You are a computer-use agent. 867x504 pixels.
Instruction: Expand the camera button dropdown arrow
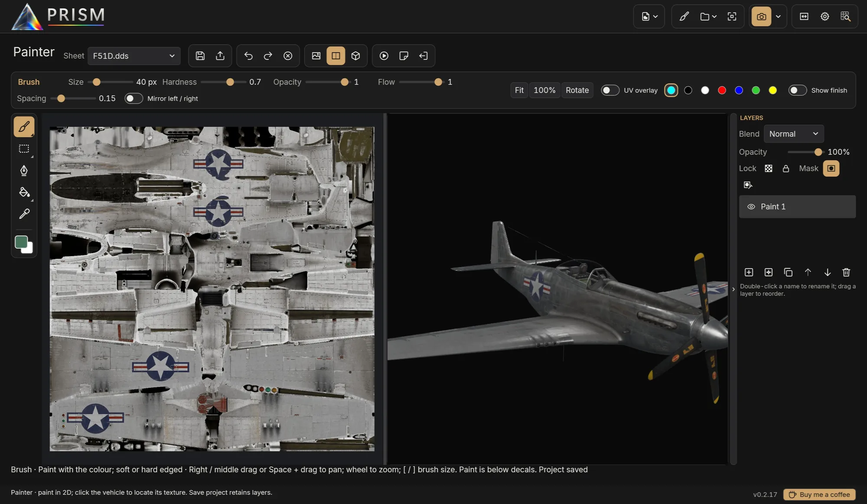point(778,16)
